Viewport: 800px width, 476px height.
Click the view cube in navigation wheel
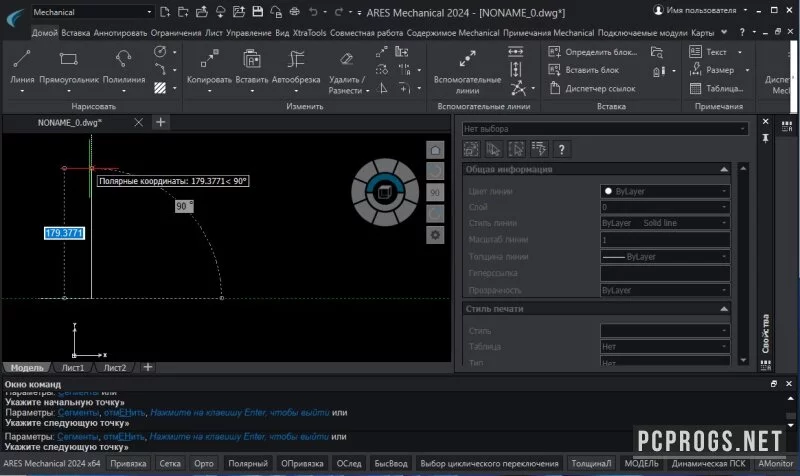click(384, 192)
